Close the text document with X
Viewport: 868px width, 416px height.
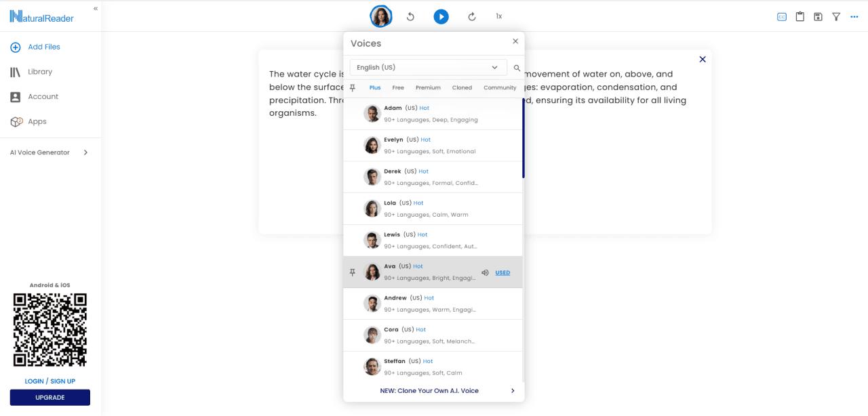pos(703,60)
